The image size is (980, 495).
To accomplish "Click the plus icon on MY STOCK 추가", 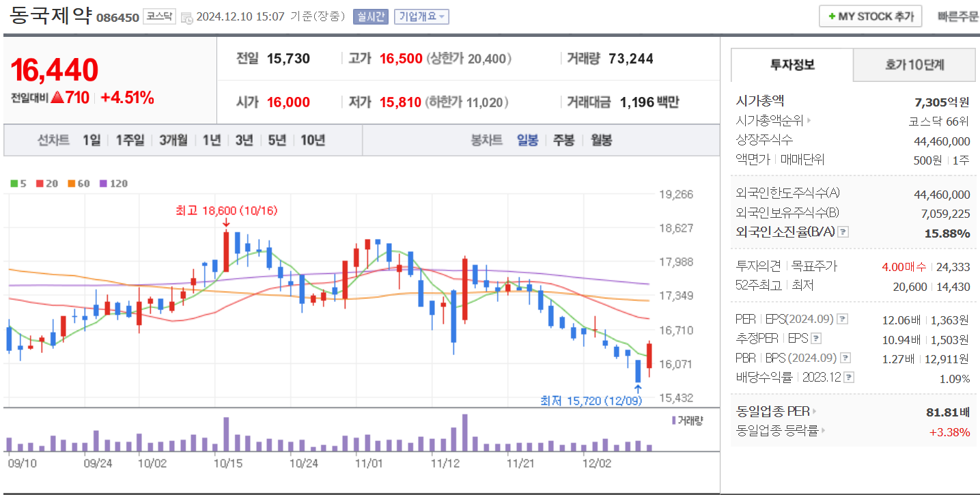I will (830, 16).
